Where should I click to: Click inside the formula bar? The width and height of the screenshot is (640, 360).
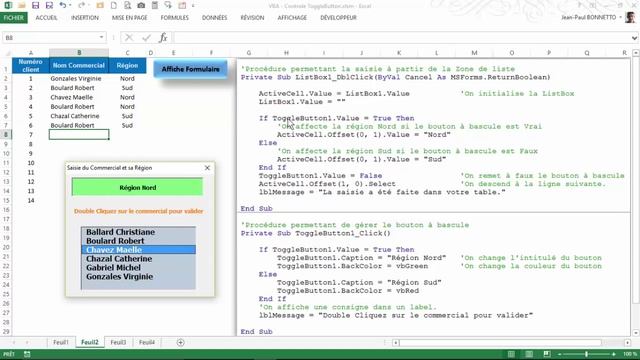401,38
